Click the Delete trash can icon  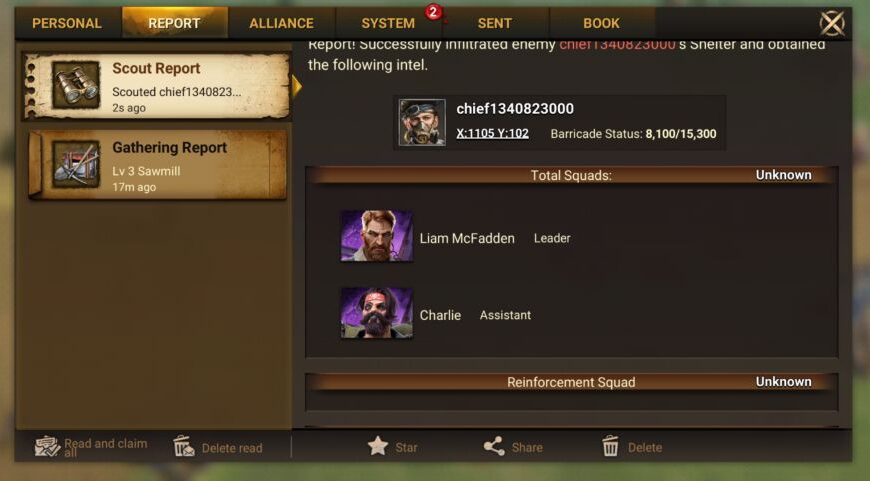[x=610, y=446]
